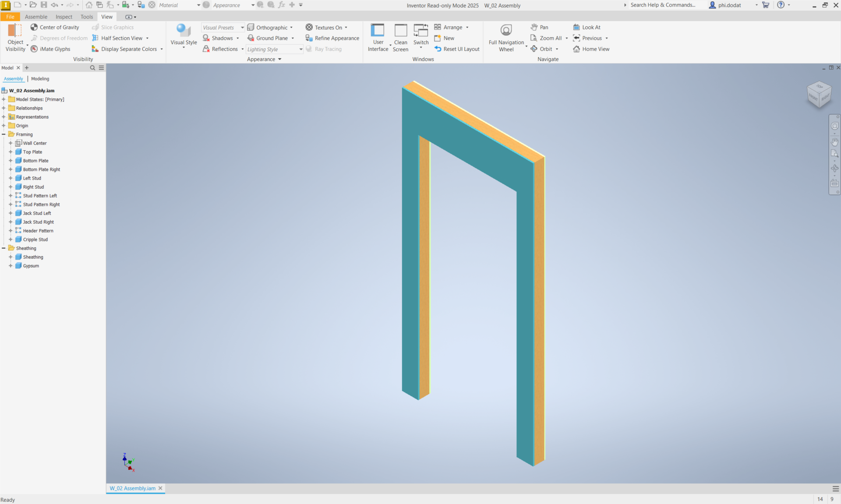The height and width of the screenshot is (504, 841).
Task: Click the Look At icon
Action: 576,27
